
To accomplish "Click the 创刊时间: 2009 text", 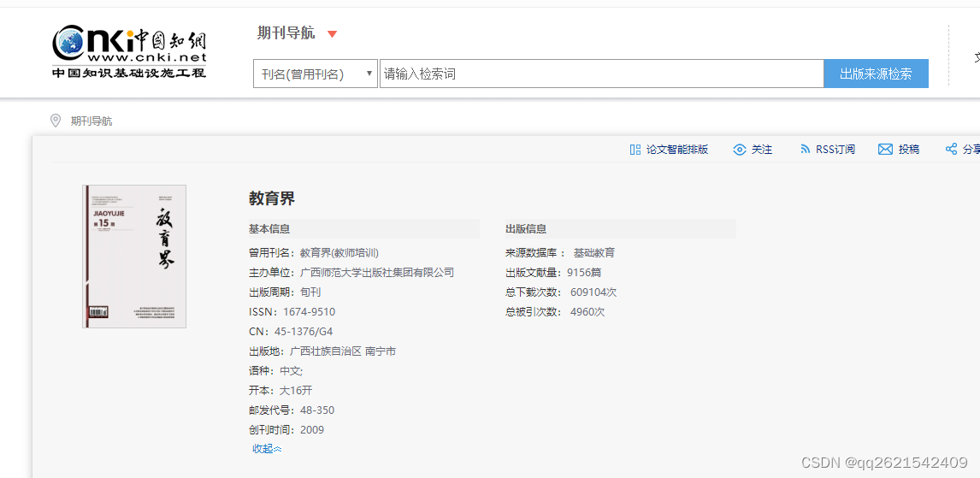I will click(x=286, y=430).
